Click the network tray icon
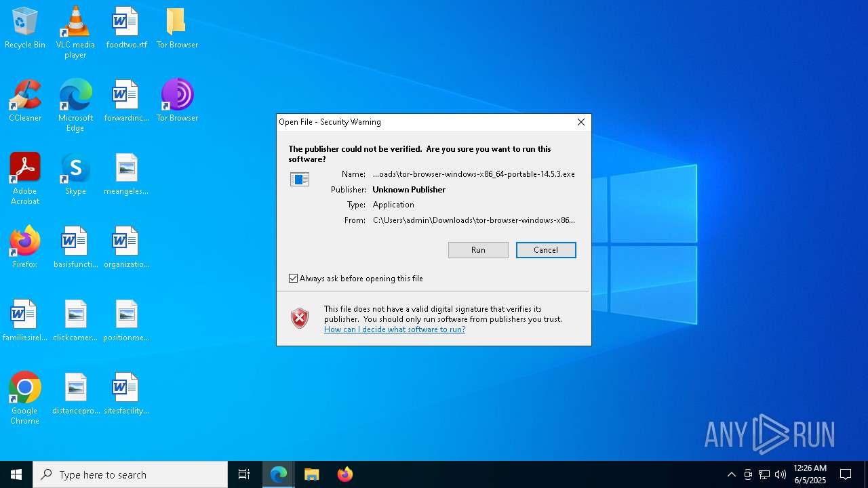 pyautogui.click(x=764, y=474)
